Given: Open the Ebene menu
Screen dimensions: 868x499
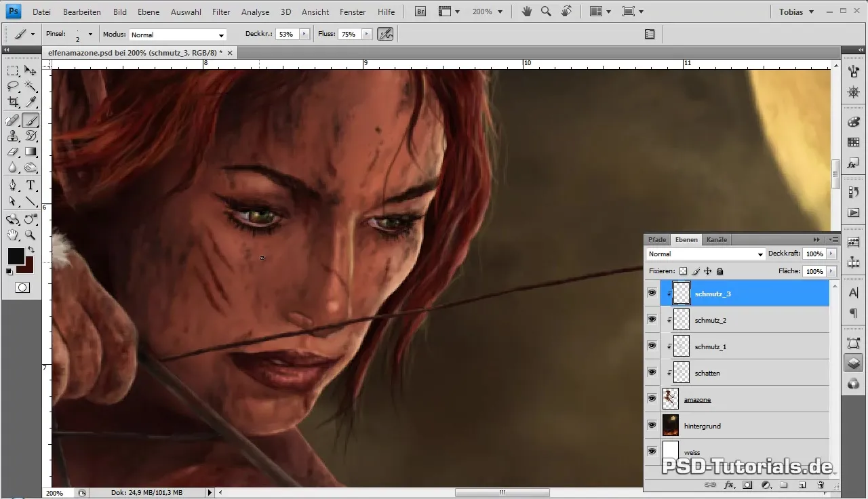Looking at the screenshot, I should (149, 12).
